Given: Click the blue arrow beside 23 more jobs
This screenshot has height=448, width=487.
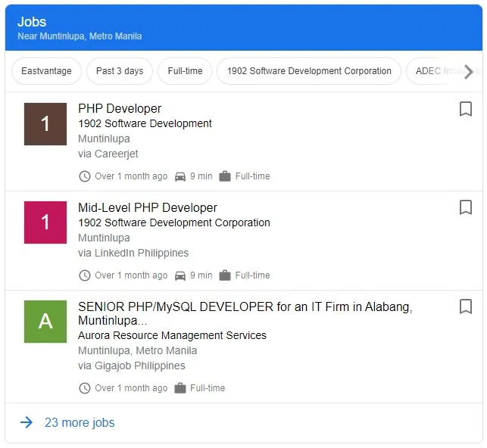Looking at the screenshot, I should [27, 422].
